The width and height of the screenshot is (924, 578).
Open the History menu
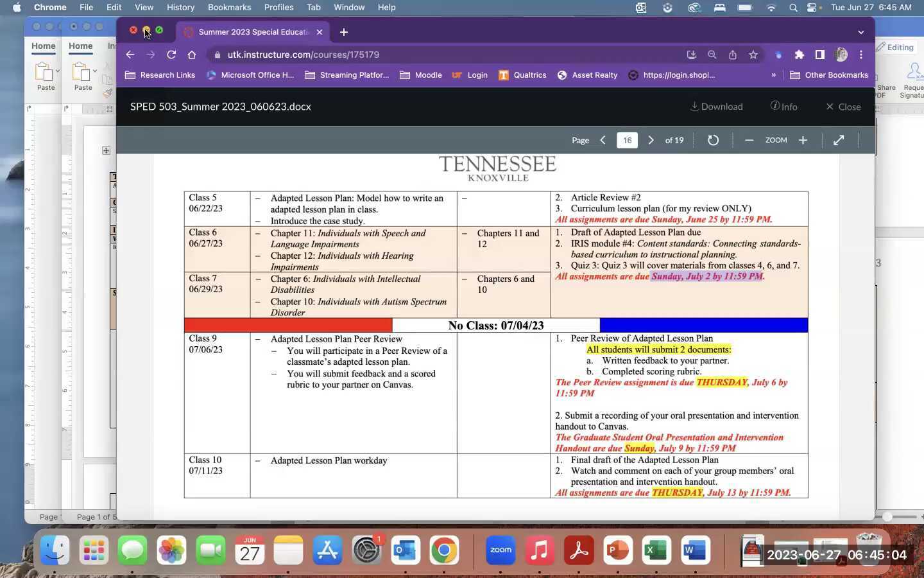click(180, 7)
